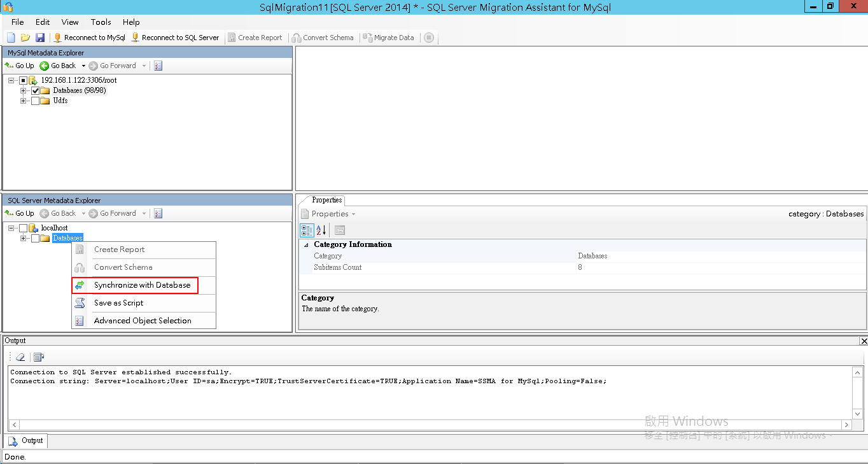Image resolution: width=868 pixels, height=464 pixels.
Task: Open the Go Back dropdown arrow
Action: (82, 65)
